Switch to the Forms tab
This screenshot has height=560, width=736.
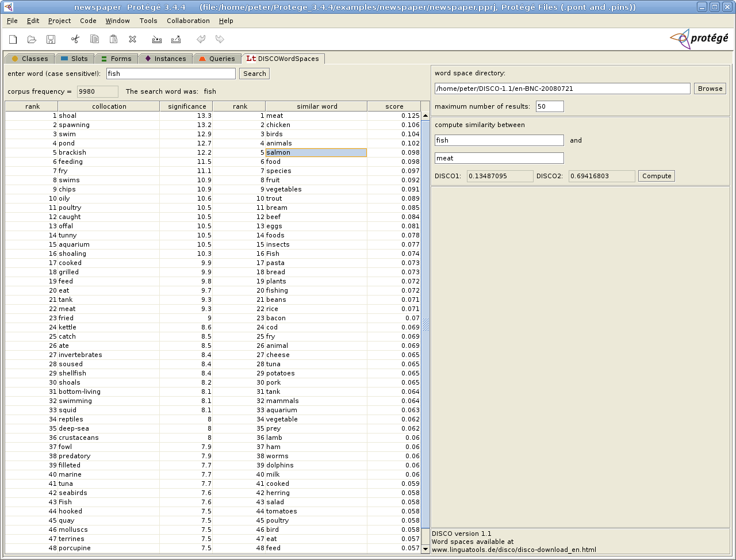(x=116, y=59)
